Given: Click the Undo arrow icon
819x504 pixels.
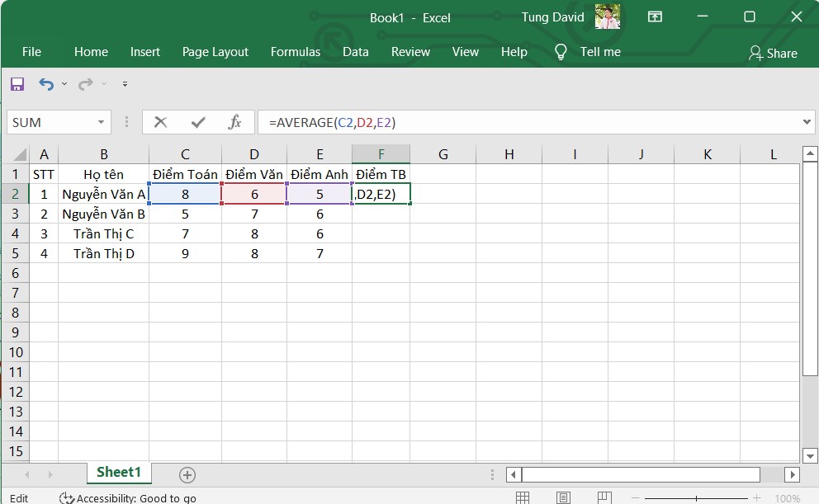Looking at the screenshot, I should [x=46, y=84].
